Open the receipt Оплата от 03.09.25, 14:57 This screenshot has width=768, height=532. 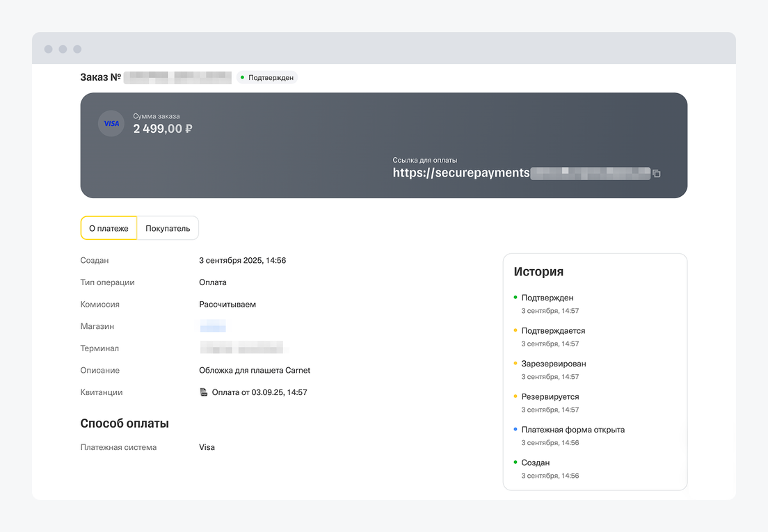click(x=259, y=392)
